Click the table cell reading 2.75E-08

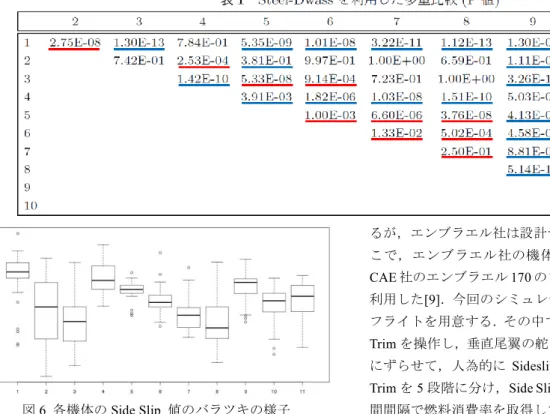click(x=75, y=42)
